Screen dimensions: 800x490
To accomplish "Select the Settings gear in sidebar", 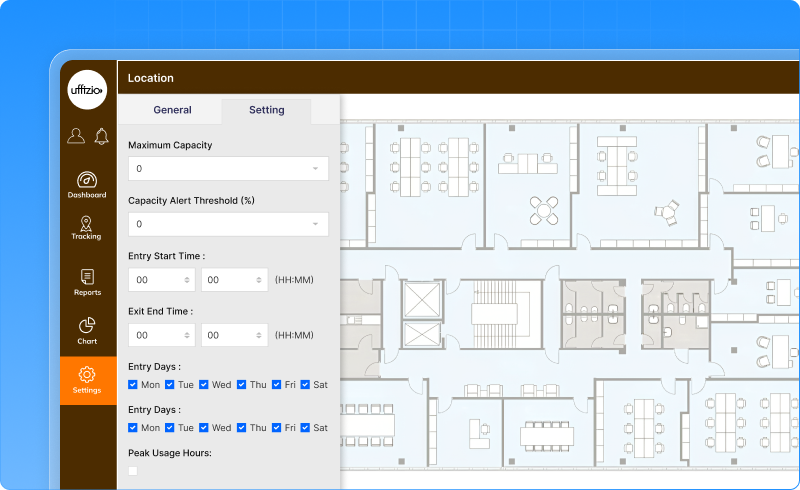I will 87,380.
